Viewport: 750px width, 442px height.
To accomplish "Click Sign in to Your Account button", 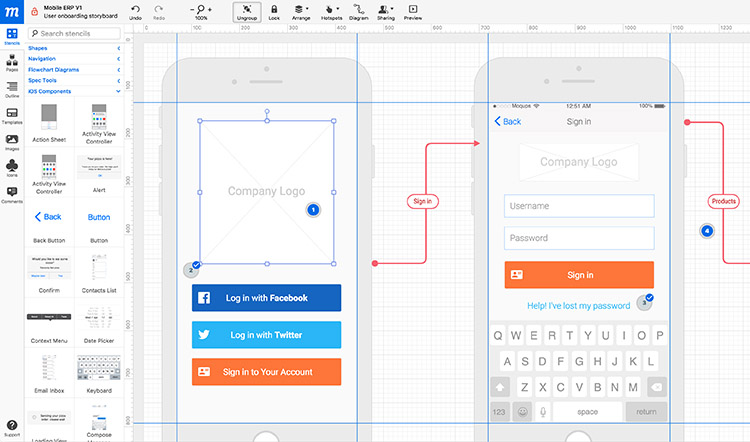I will click(266, 372).
